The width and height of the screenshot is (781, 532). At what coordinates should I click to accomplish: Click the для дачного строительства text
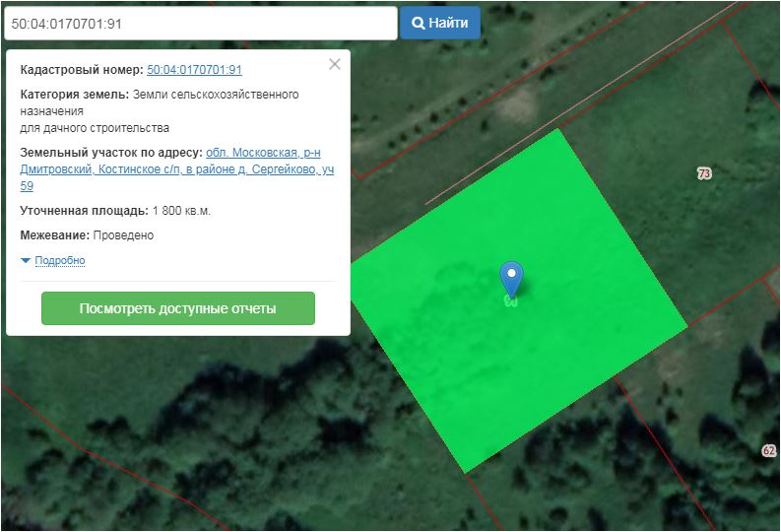click(95, 128)
